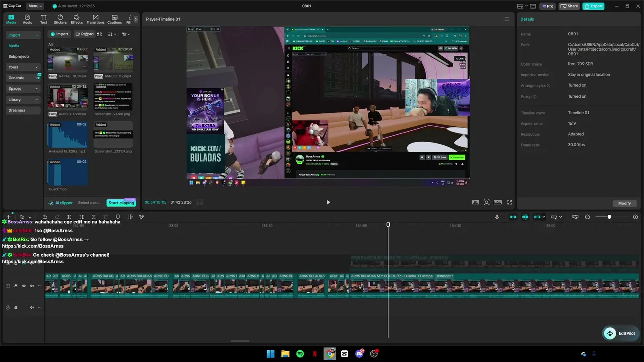This screenshot has width=644, height=362.
Task: Change the player aspect ratio 16:9 icon
Action: coord(498,202)
